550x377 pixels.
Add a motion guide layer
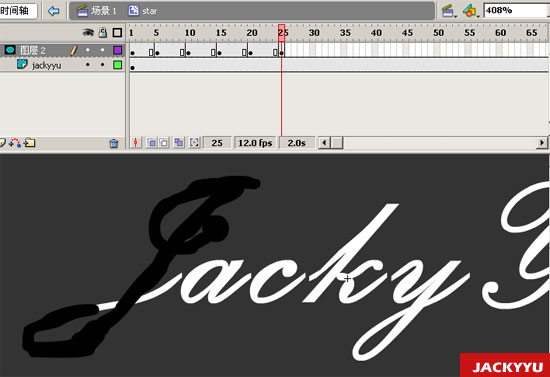point(15,143)
